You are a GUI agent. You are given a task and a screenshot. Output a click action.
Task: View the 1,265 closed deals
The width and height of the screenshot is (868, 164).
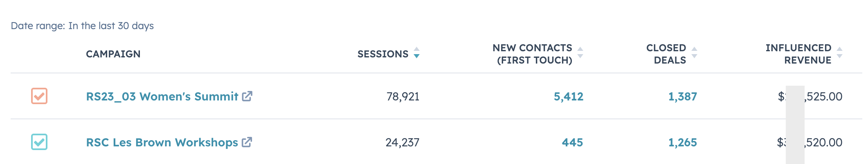coord(683,143)
